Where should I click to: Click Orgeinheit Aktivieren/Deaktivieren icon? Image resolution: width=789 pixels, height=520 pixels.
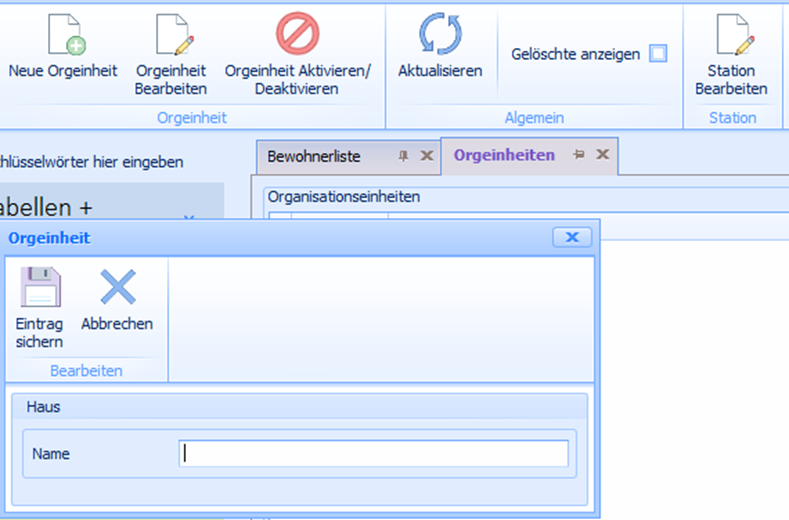tap(297, 35)
